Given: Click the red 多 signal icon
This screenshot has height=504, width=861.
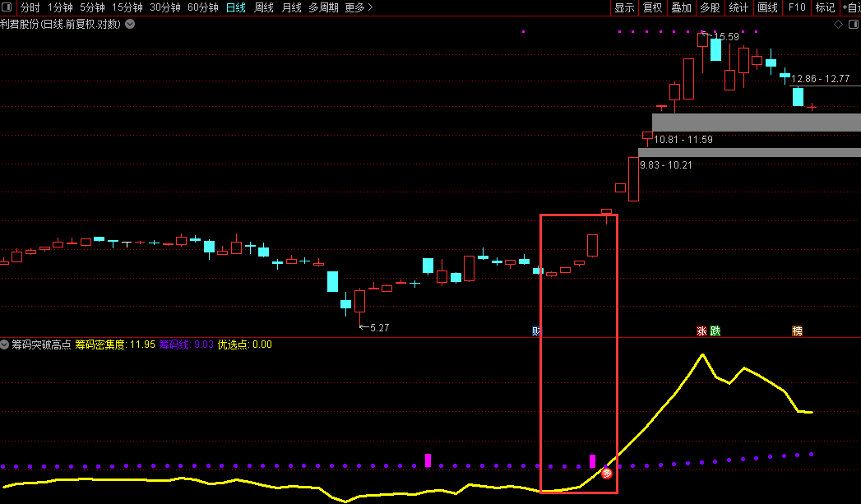Looking at the screenshot, I should tap(606, 473).
